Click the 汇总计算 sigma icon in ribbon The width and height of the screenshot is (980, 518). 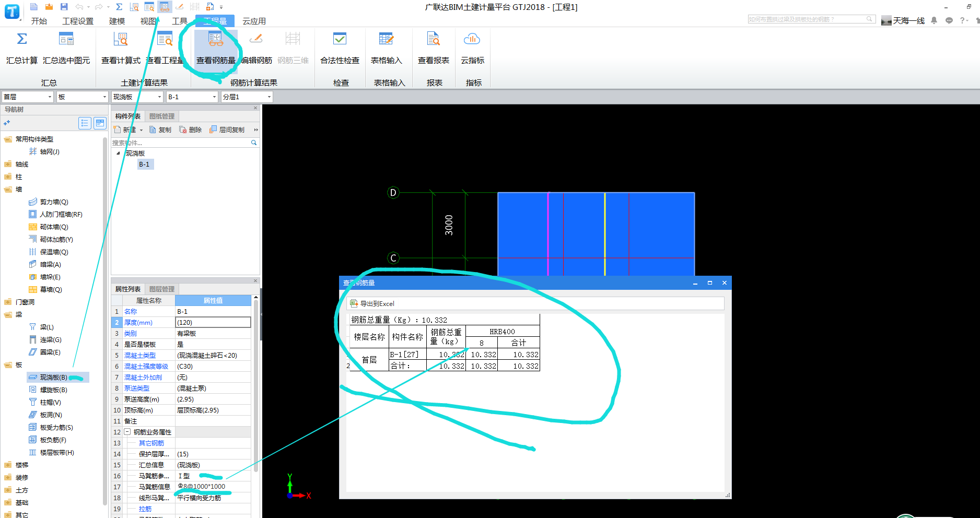click(22, 39)
